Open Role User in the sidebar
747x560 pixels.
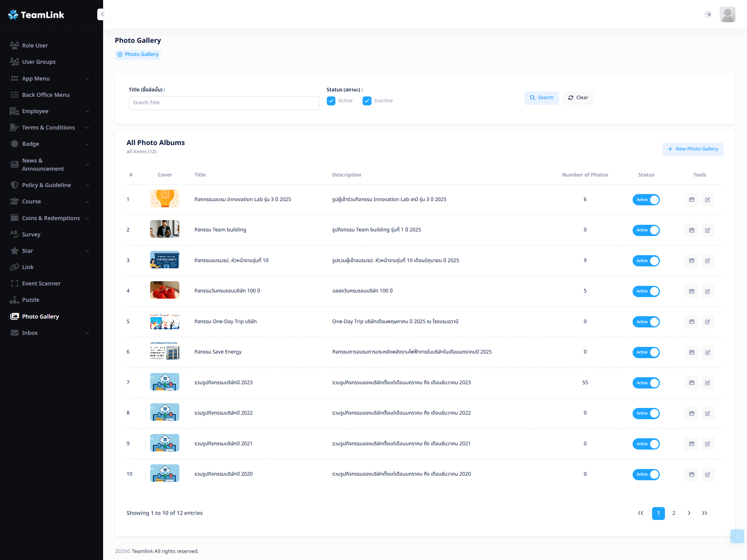35,45
